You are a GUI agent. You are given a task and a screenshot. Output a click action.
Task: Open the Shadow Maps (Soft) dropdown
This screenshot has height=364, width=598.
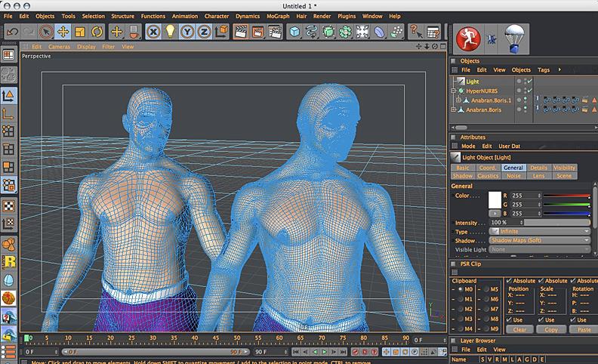pos(540,240)
